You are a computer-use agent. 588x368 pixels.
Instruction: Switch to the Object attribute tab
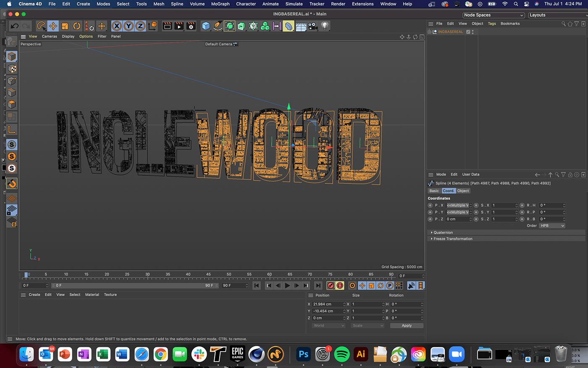[463, 191]
